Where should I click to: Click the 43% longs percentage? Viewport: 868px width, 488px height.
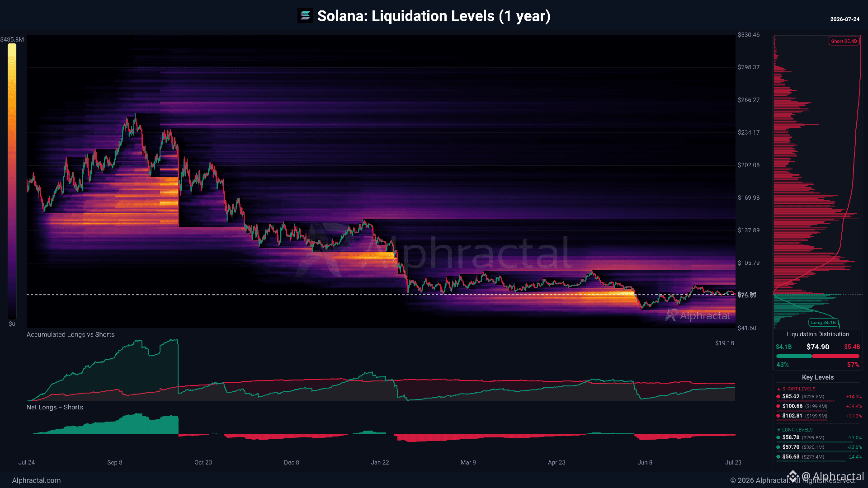pos(783,365)
